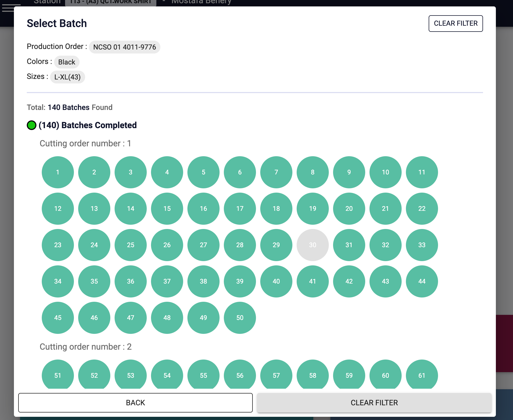This screenshot has height=420, width=513.
Task: Pick batch 4
Action: 167,172
